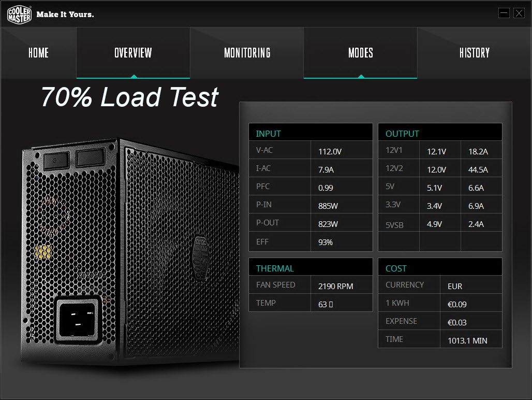
Task: Select the 5VSB current 2.4A
Action: pos(476,224)
